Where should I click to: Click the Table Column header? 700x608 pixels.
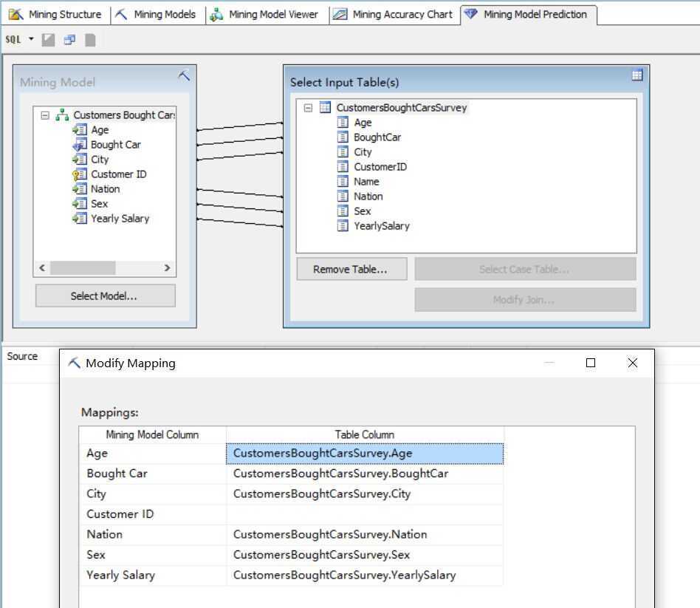point(365,434)
